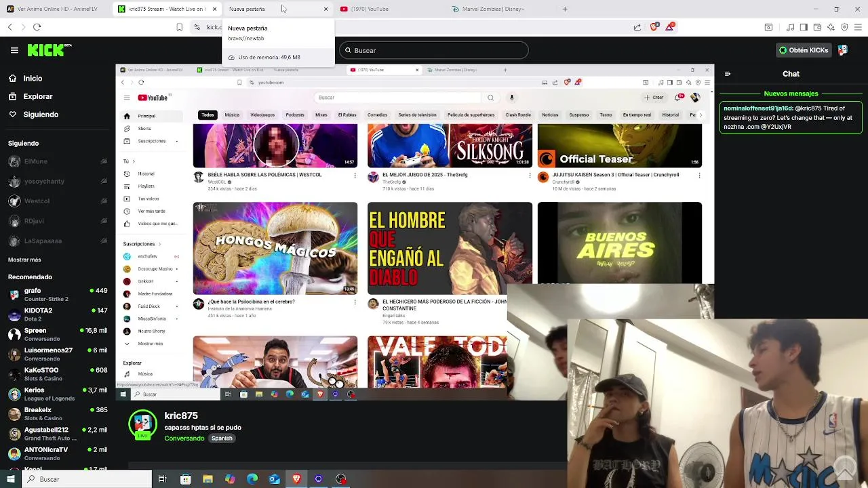Open Brave browser main menu
Screen dimensions: 868x488
(859, 27)
